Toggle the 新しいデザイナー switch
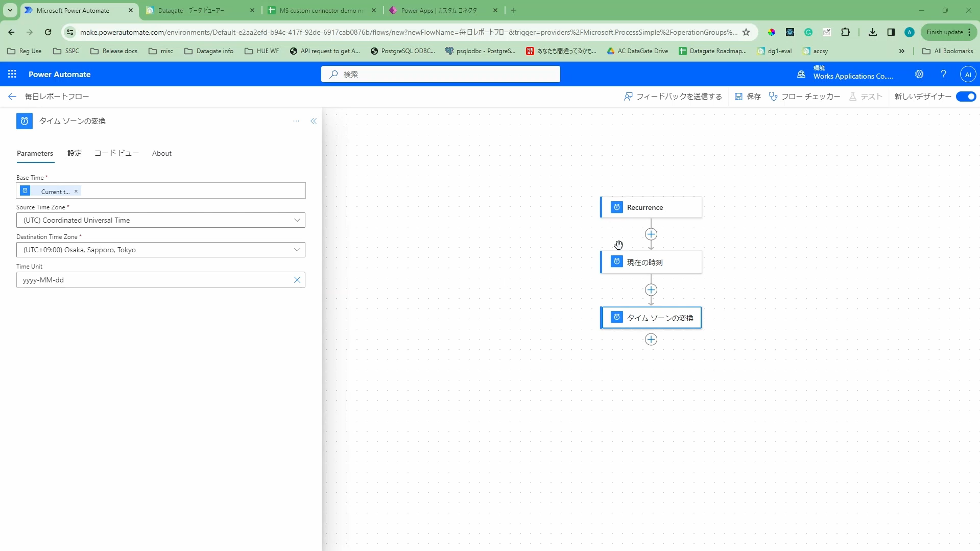980x551 pixels. point(966,97)
